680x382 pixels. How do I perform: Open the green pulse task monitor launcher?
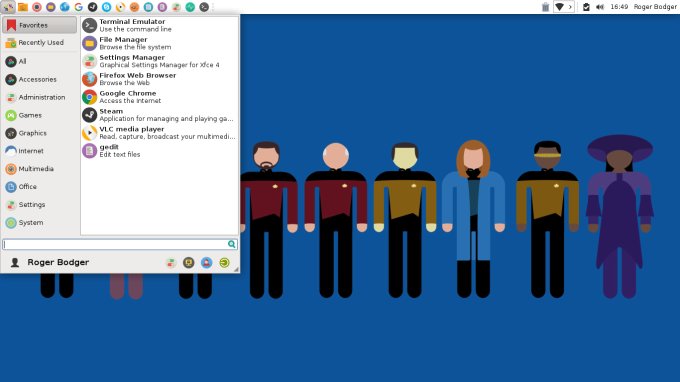click(190, 7)
